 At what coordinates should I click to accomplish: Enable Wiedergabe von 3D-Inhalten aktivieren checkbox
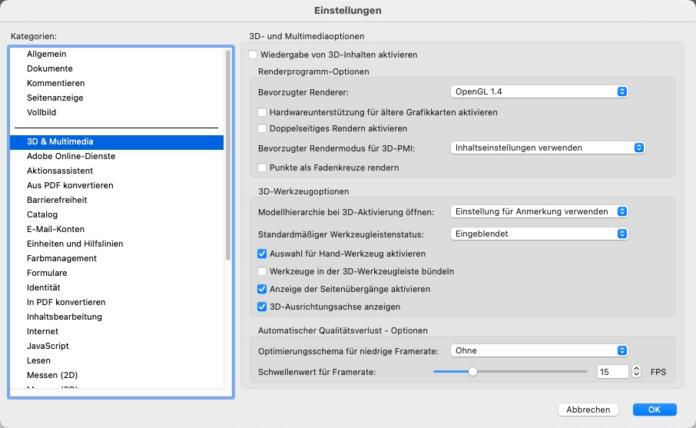pyautogui.click(x=253, y=54)
